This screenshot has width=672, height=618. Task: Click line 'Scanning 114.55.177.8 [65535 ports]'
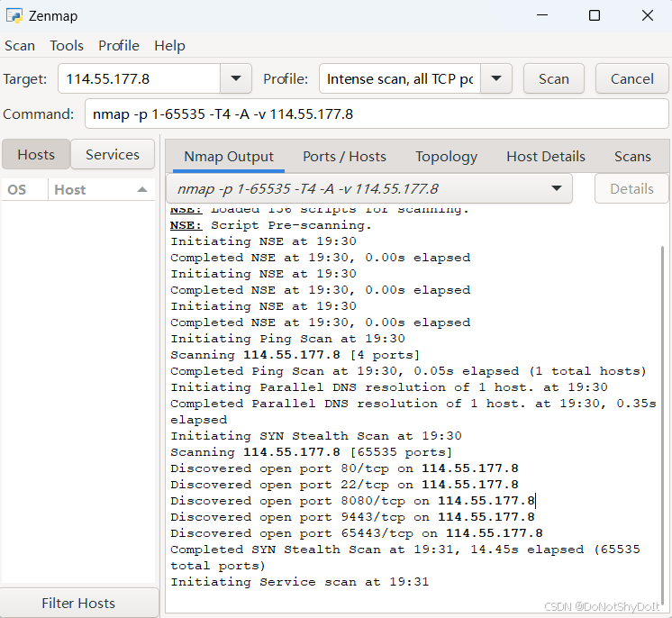[x=311, y=452]
